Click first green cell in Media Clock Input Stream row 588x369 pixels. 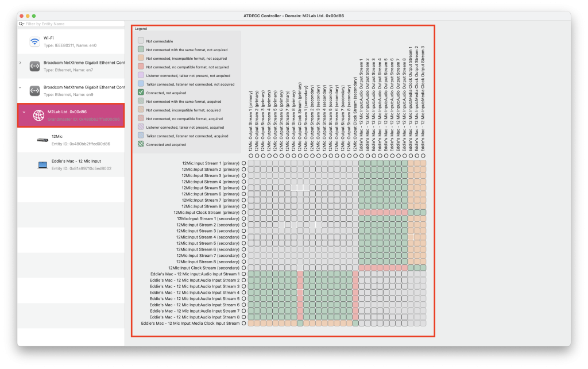[x=300, y=324]
